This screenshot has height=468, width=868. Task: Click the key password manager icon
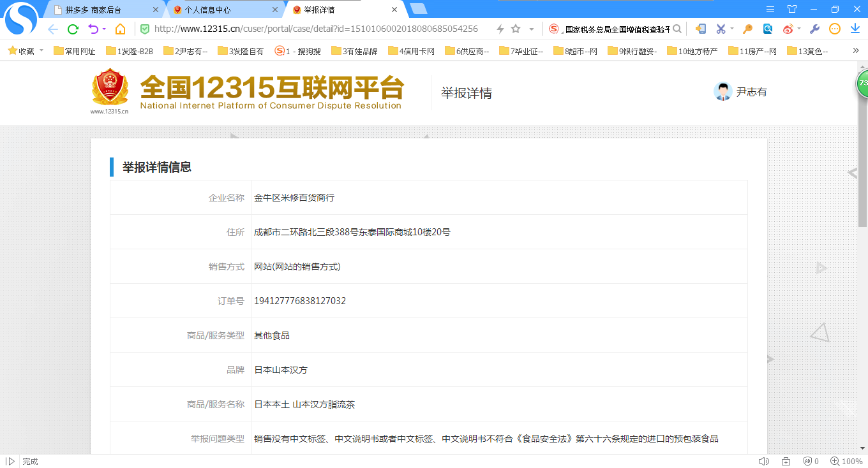(x=747, y=29)
